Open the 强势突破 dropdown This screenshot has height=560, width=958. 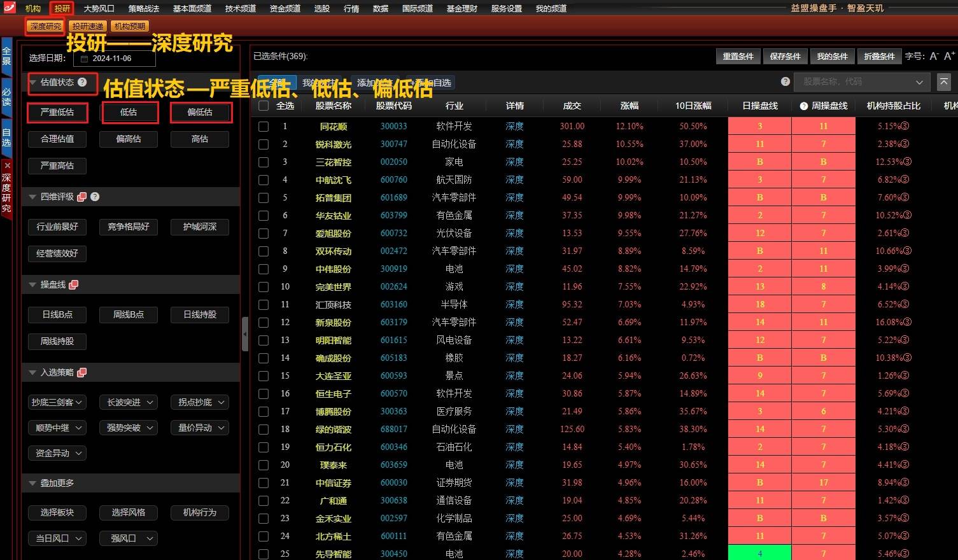click(x=129, y=428)
